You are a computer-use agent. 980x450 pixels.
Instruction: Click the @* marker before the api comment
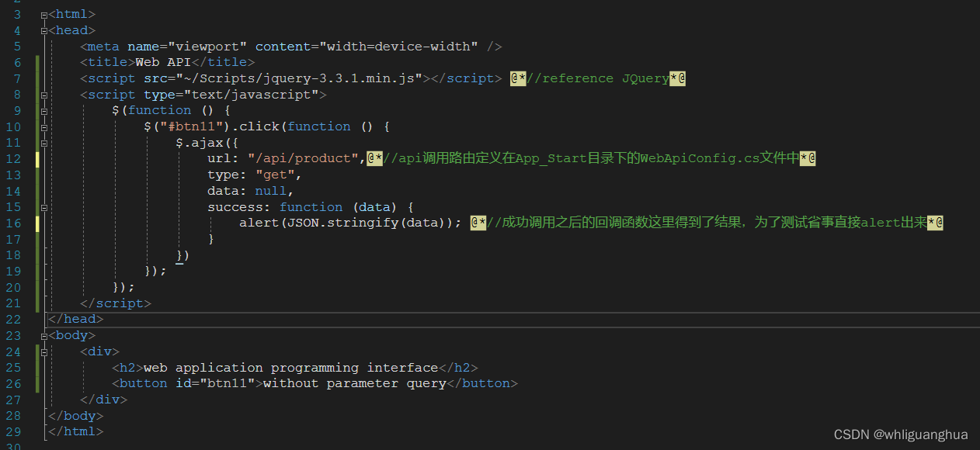point(374,157)
